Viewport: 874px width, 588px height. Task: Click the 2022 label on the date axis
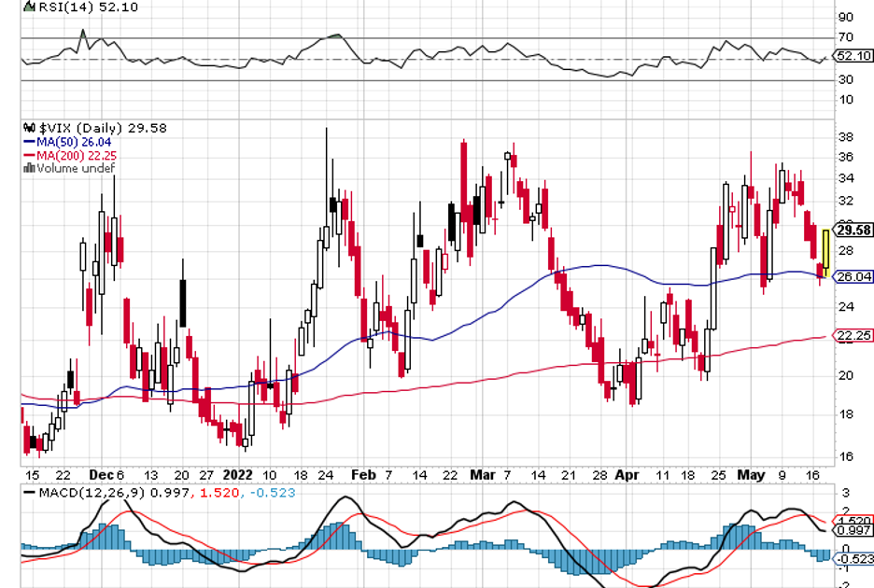(237, 474)
